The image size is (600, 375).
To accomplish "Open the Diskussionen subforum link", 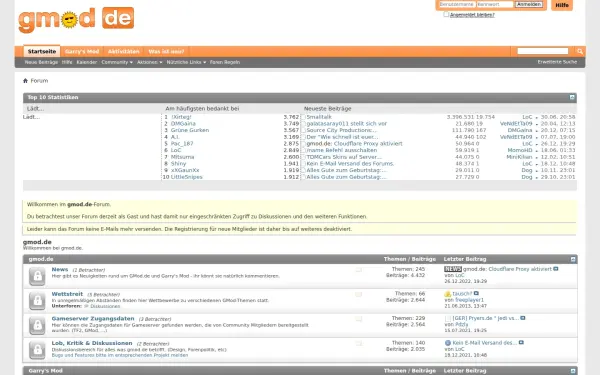I will pos(105,306).
